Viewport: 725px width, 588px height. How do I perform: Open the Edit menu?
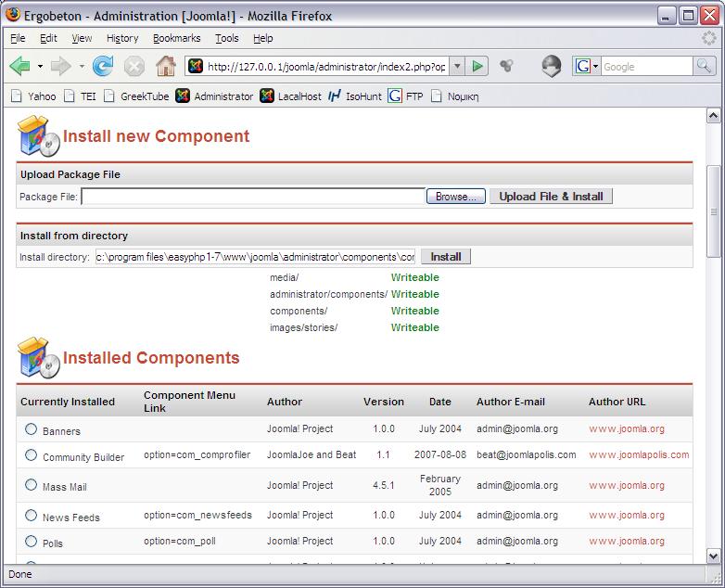coord(48,38)
